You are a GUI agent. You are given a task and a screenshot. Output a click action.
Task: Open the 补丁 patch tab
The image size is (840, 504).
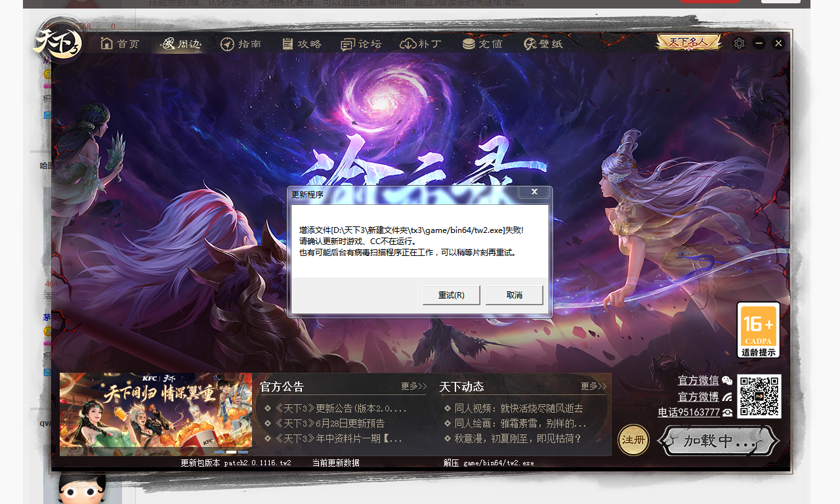[421, 44]
